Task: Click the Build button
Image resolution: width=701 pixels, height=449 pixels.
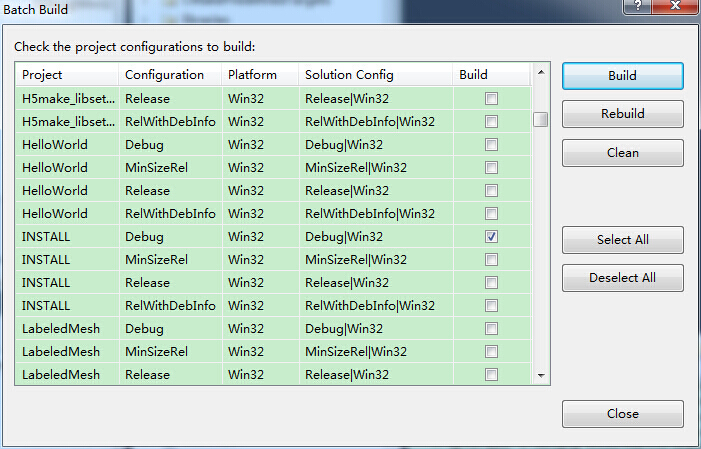Action: coord(622,76)
